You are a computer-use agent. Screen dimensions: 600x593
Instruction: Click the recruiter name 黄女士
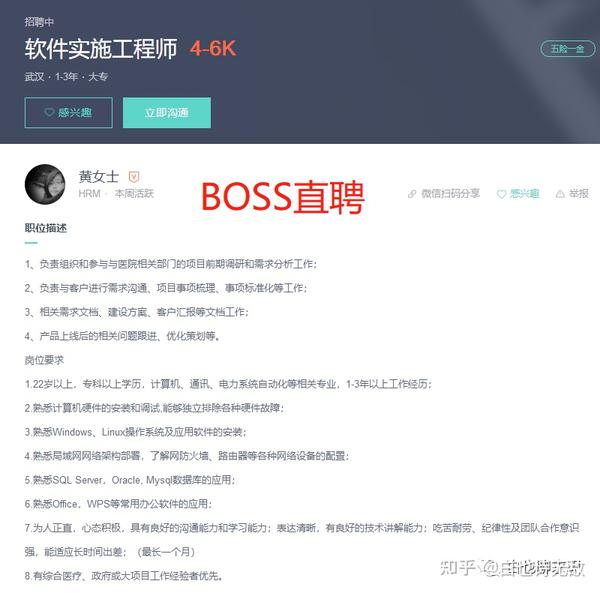click(99, 177)
